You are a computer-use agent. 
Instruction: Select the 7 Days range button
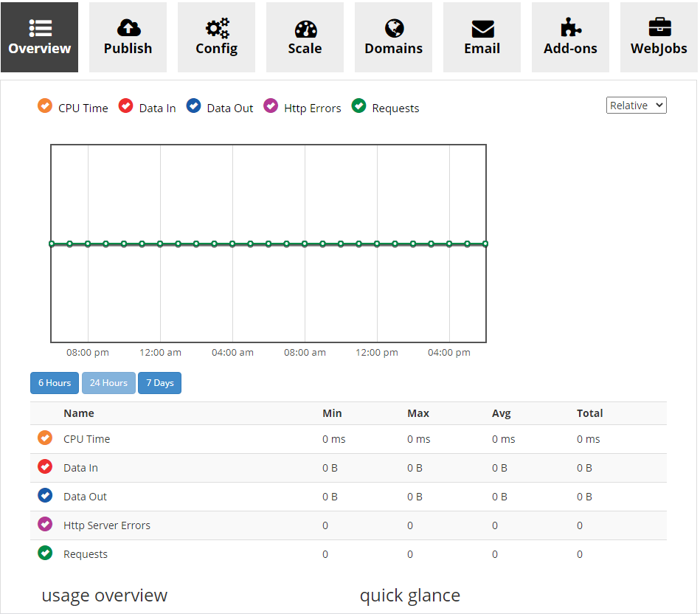pos(159,383)
